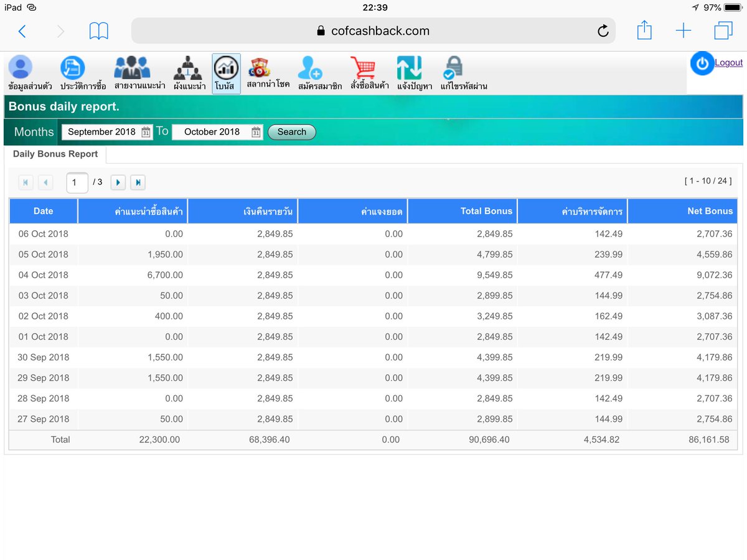The height and width of the screenshot is (560, 747).
Task: Select the Daily Bonus Report tab
Action: tap(55, 154)
